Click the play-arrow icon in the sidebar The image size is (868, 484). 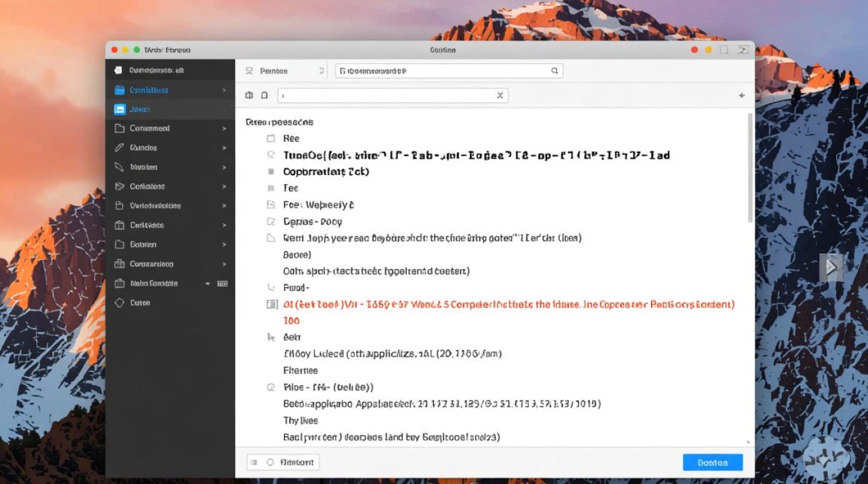tap(119, 187)
